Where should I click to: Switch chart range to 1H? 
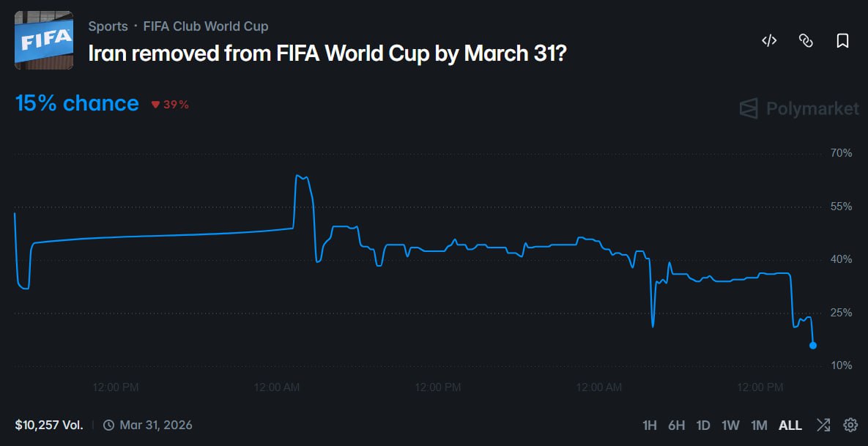click(x=650, y=425)
